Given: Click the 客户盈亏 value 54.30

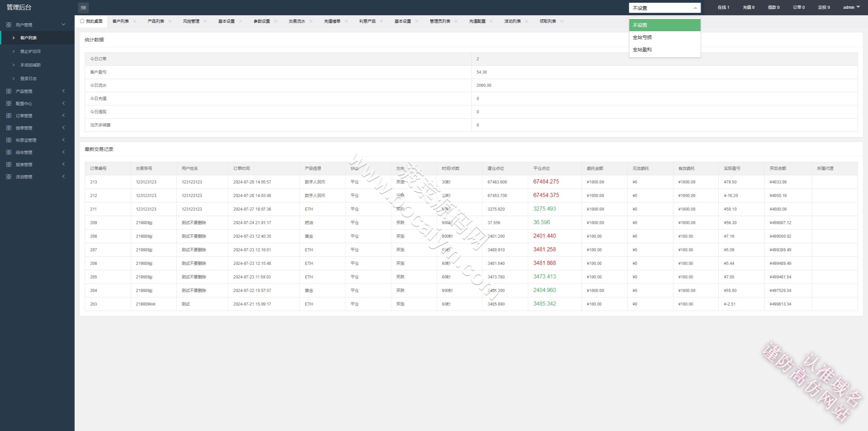Looking at the screenshot, I should pyautogui.click(x=481, y=72).
